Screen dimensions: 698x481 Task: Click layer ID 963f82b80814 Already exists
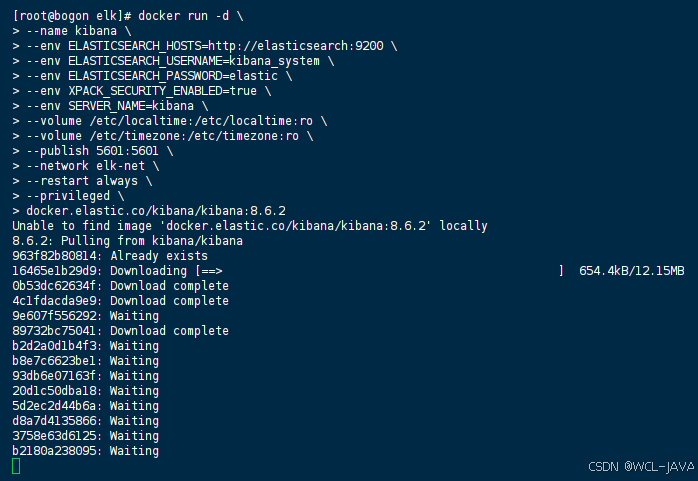(x=110, y=256)
